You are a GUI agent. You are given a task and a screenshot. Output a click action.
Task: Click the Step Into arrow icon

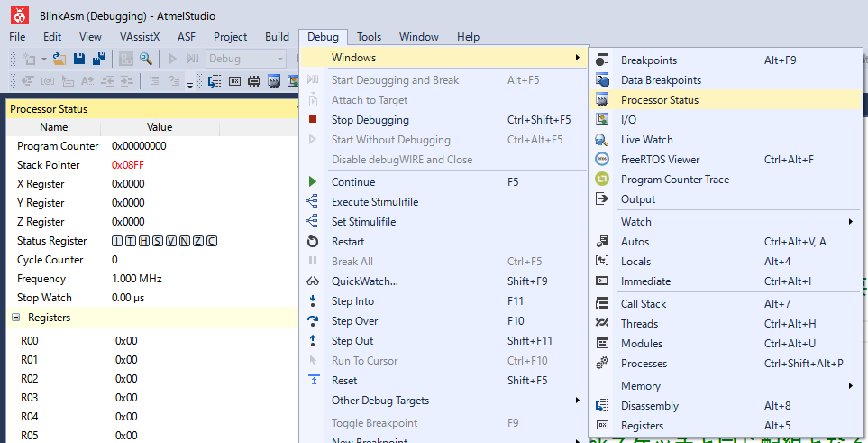[313, 301]
